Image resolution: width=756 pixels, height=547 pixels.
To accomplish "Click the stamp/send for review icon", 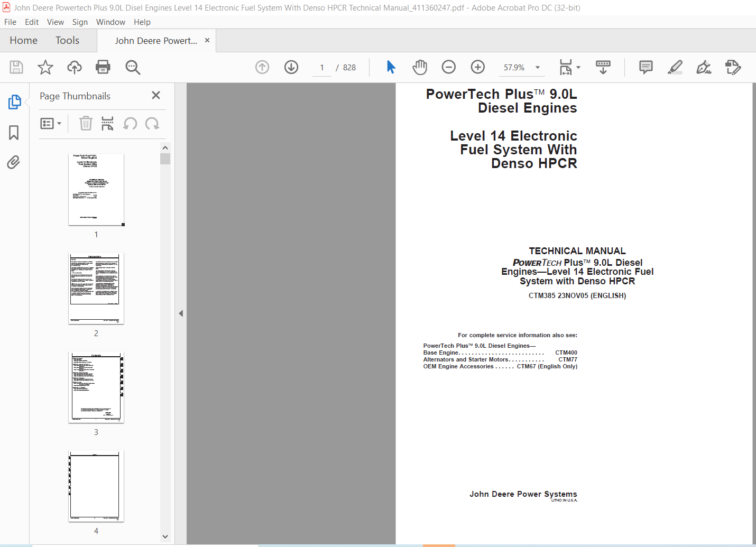I will click(733, 67).
